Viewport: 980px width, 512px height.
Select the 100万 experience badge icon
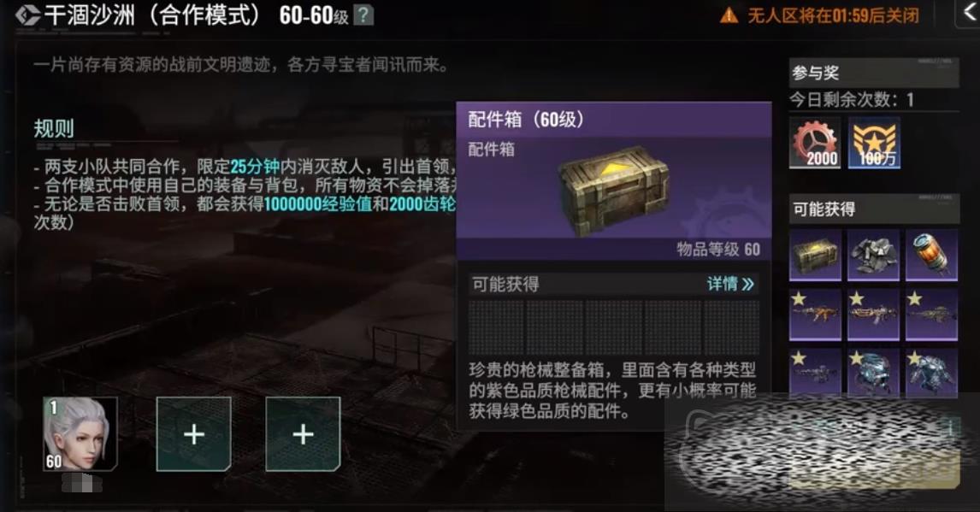(874, 143)
